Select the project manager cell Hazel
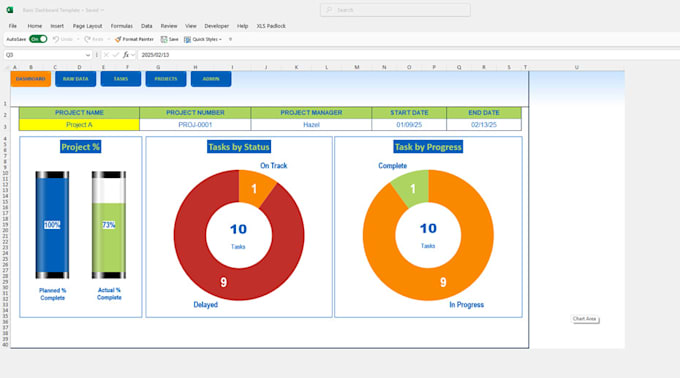This screenshot has height=378, width=680. pyautogui.click(x=311, y=124)
